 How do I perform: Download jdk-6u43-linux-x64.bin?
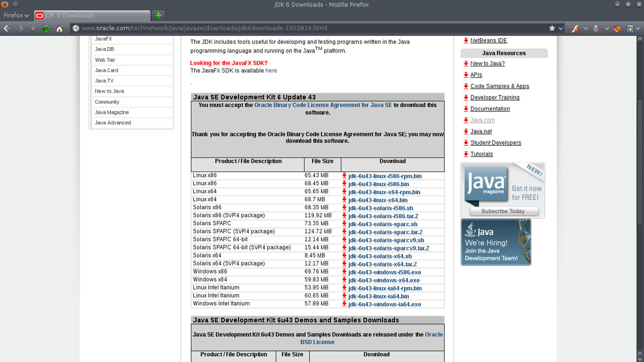point(378,200)
